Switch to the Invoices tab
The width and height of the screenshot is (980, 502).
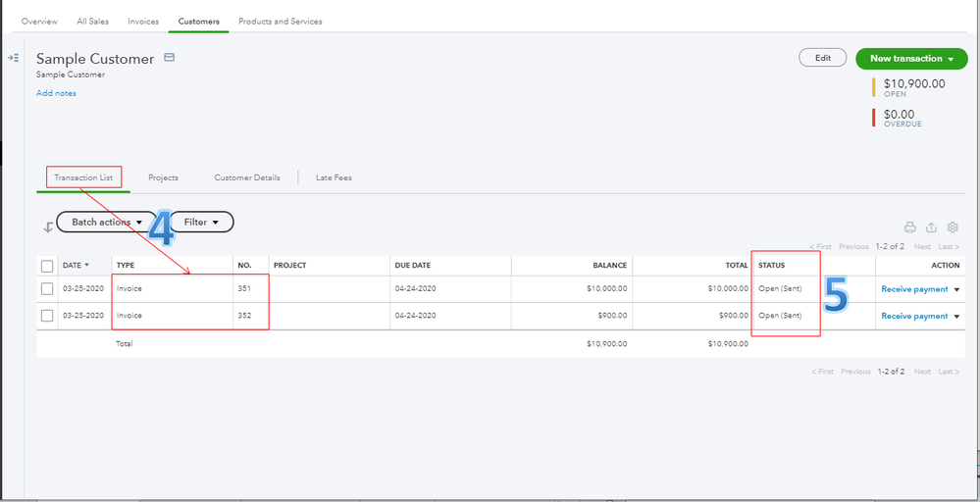[x=143, y=21]
